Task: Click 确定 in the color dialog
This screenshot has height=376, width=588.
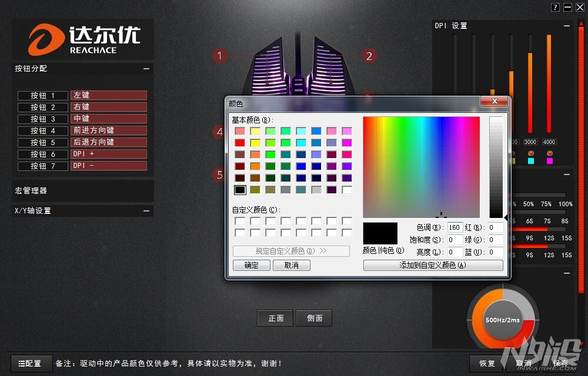Action: [251, 265]
